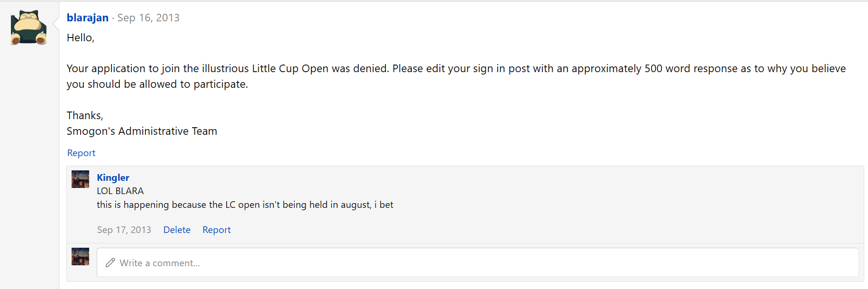
Task: Click the 'Smogon's Administrative Team' signature
Action: click(142, 131)
